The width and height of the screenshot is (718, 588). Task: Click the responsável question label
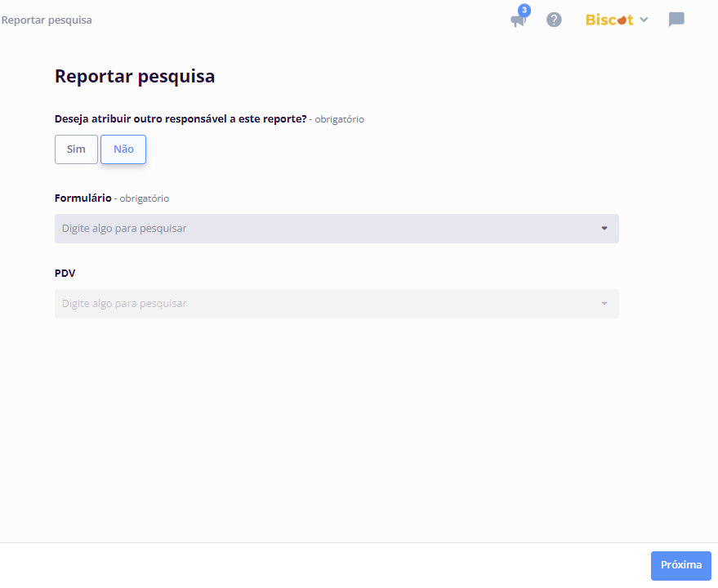181,119
